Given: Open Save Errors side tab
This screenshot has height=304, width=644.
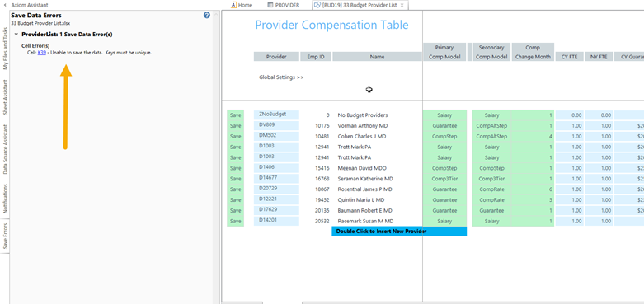Looking at the screenshot, I should (5, 236).
